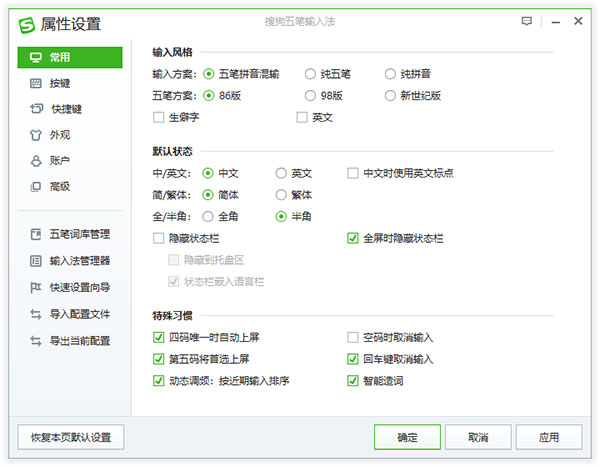Click the icon beside 输入法管理器
This screenshot has height=467, width=600.
tap(36, 261)
